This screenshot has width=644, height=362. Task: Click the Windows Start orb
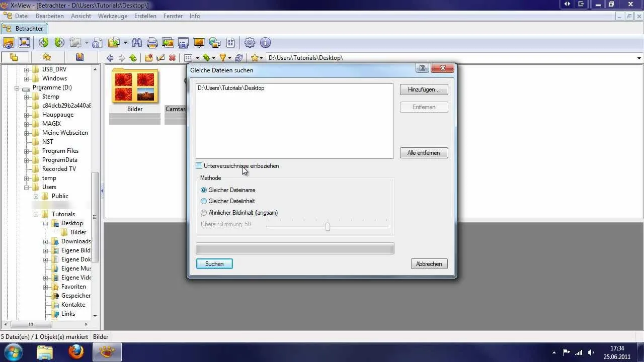click(x=13, y=352)
